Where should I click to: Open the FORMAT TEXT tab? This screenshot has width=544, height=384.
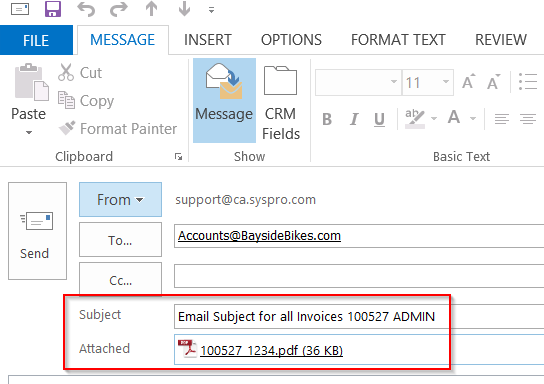(398, 40)
